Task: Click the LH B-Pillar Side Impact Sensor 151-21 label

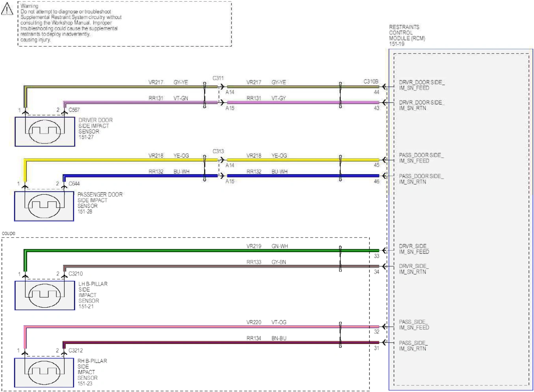Action: coord(93,295)
